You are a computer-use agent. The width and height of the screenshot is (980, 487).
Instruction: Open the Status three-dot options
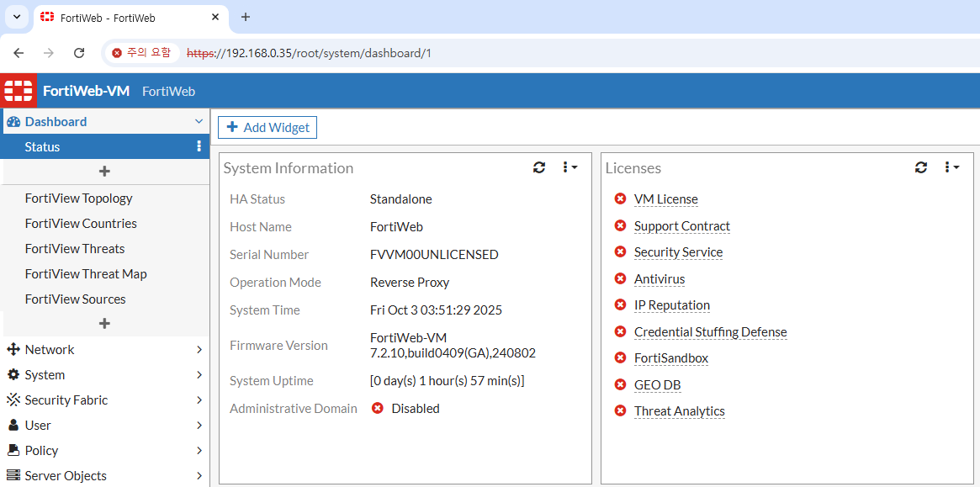point(199,146)
